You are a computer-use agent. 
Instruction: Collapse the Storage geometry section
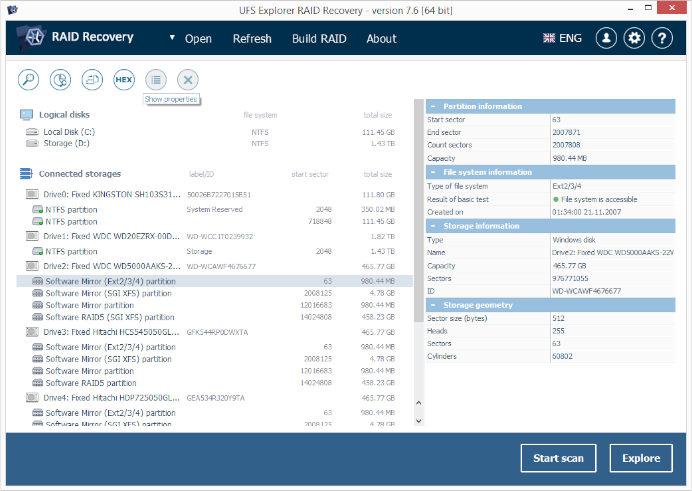(433, 305)
